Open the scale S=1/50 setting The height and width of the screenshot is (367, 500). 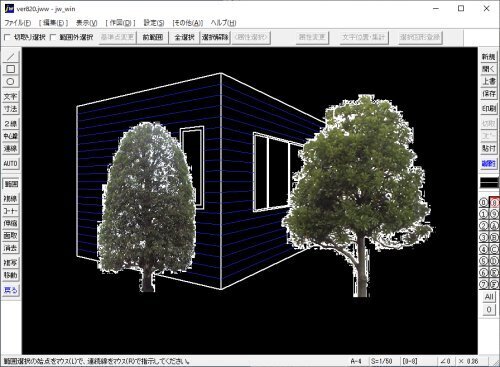click(x=382, y=361)
